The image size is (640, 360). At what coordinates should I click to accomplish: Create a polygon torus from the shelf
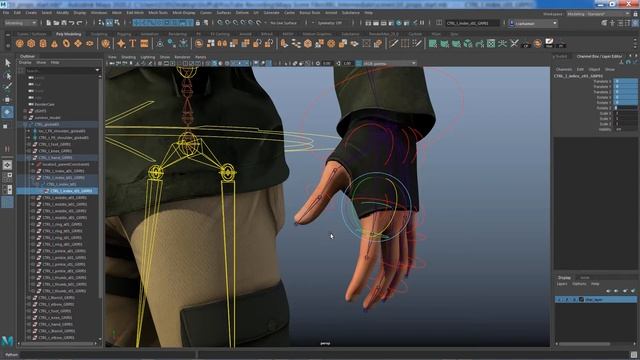coord(66,43)
